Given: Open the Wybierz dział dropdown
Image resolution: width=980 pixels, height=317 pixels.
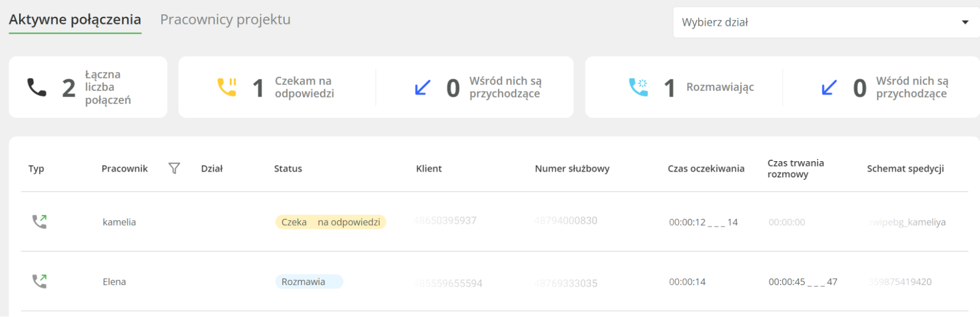Looking at the screenshot, I should [826, 23].
